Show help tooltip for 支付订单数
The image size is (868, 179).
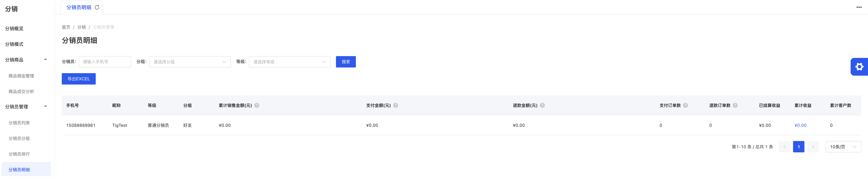click(x=685, y=105)
